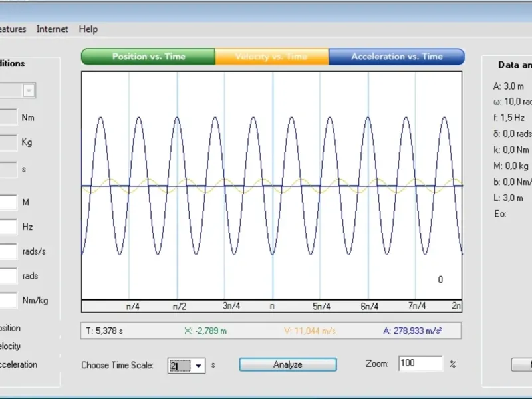The width and height of the screenshot is (532, 399).
Task: Click the Zoom percentage input field
Action: point(420,364)
